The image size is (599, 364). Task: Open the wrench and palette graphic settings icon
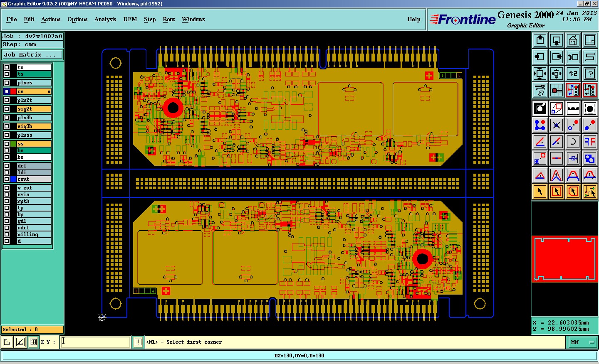point(540,90)
